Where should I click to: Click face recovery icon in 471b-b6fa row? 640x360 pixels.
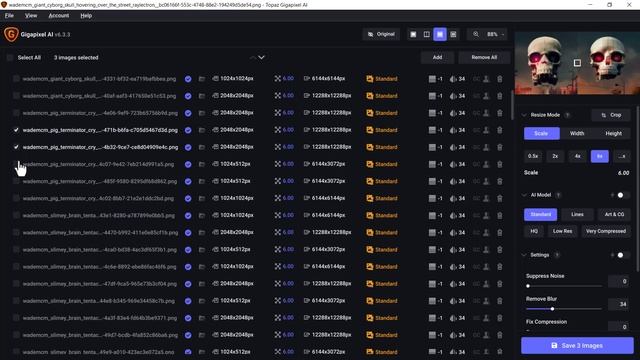486,130
